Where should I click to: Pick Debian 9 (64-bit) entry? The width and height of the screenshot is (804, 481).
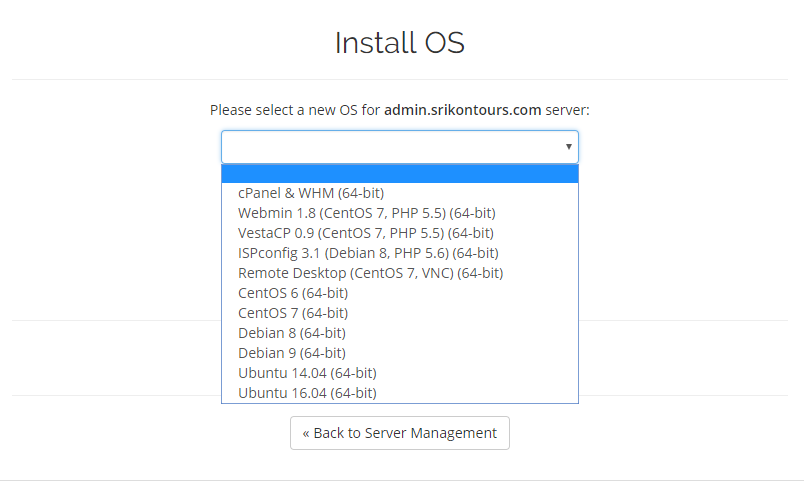pyautogui.click(x=292, y=353)
